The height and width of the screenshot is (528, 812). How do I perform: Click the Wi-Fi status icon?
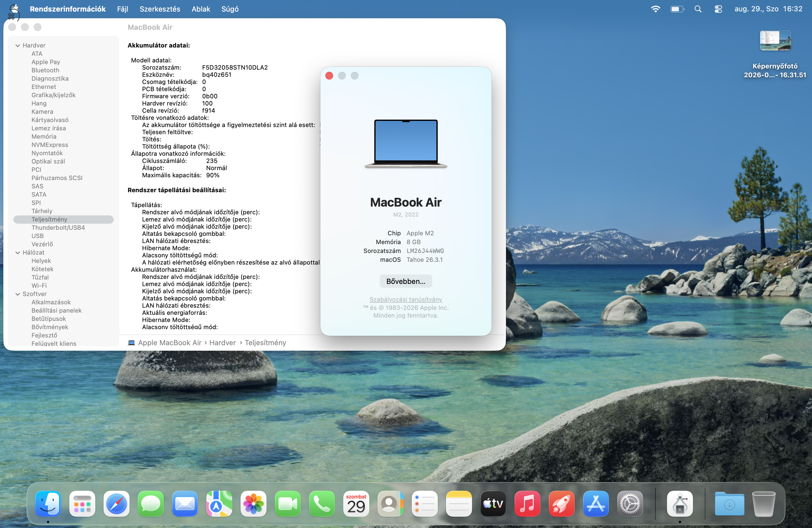click(x=655, y=9)
